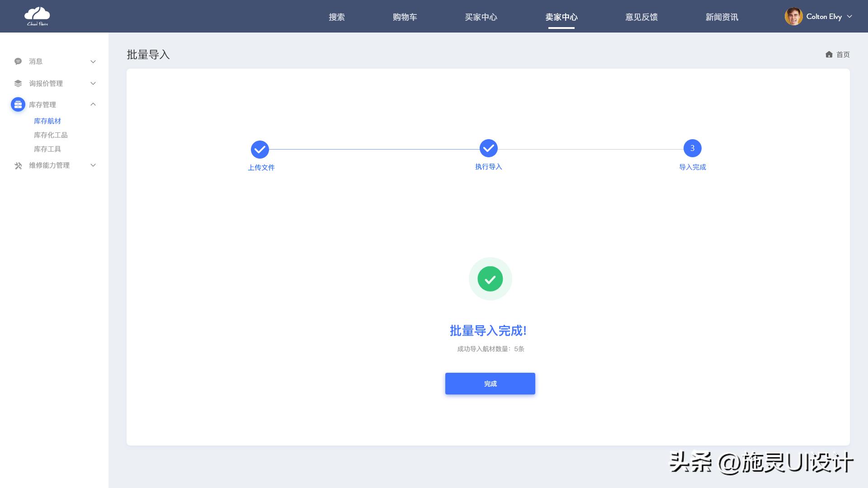The image size is (868, 488).
Task: Select the layers icon next to 询报价管理
Action: coord(18,83)
